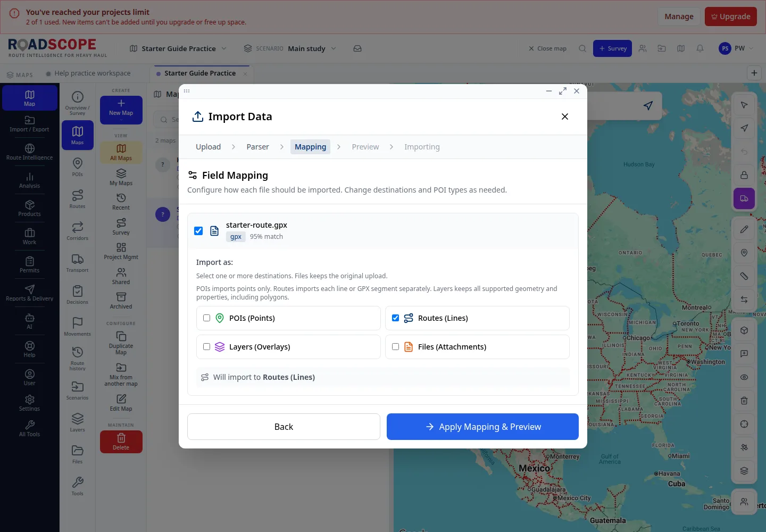Uncheck the starter-route.gpx file checkbox
766x532 pixels.
click(x=198, y=231)
